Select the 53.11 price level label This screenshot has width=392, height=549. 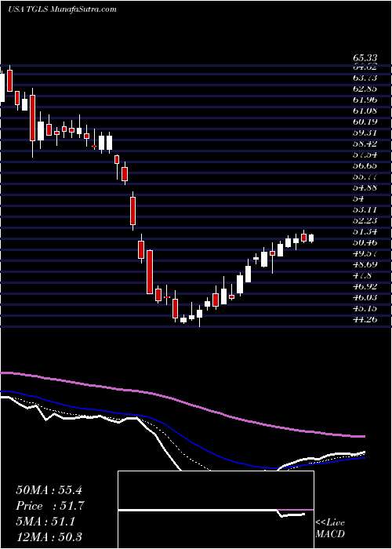point(365,209)
